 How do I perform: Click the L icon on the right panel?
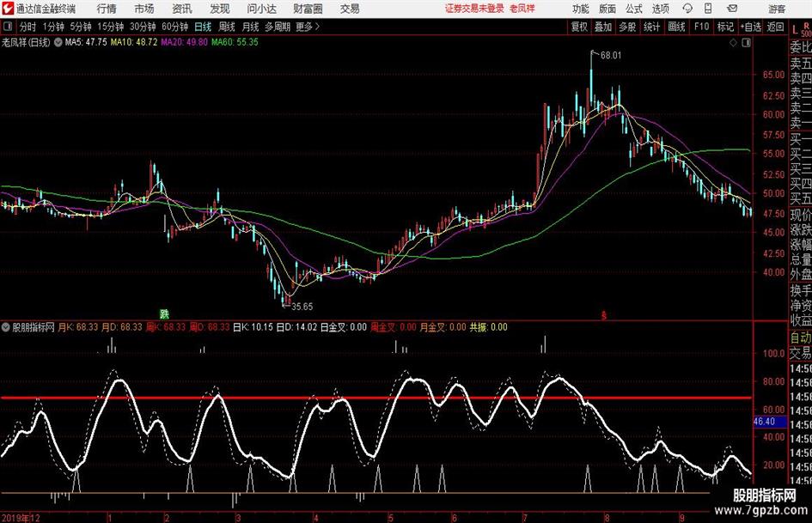[x=795, y=31]
